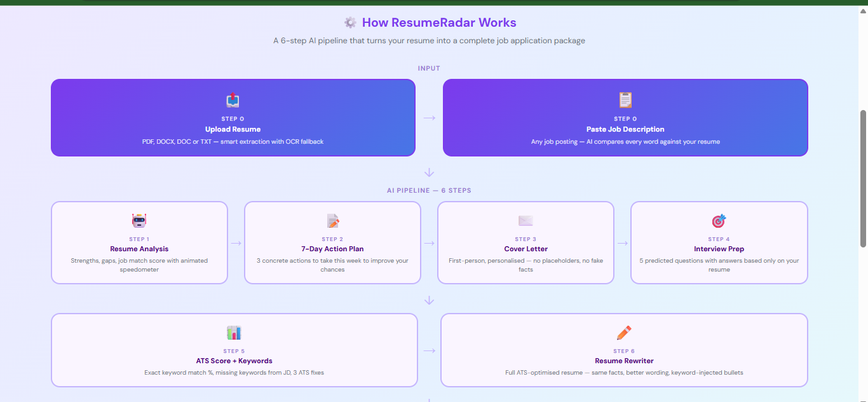The width and height of the screenshot is (868, 402).
Task: Click the bar chart icon on ATS Score card
Action: [234, 333]
